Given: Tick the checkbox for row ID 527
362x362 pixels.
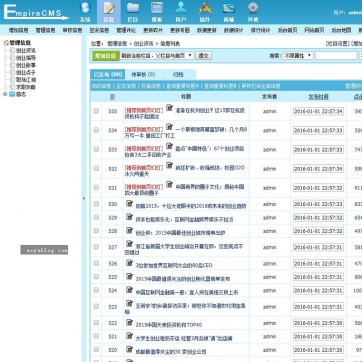Looking at the screenshot, I should tap(96, 247).
